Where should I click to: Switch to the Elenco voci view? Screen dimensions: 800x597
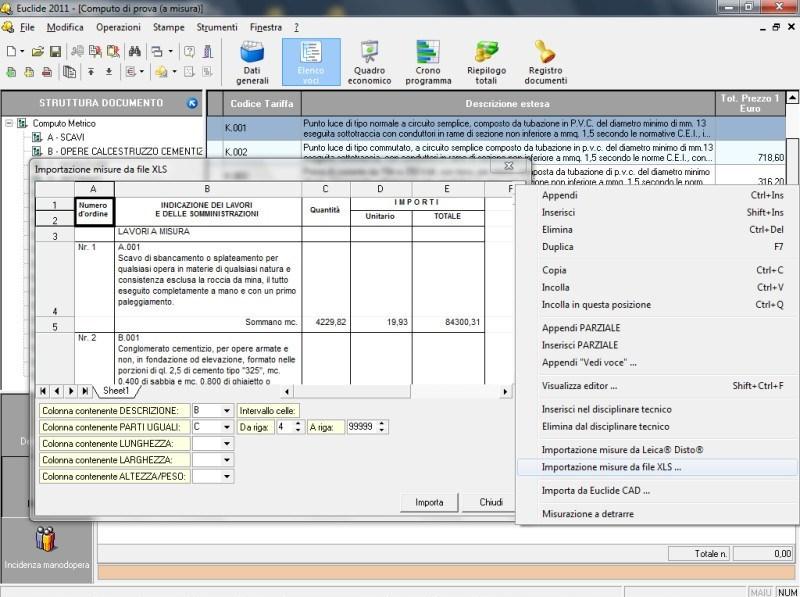[313, 60]
